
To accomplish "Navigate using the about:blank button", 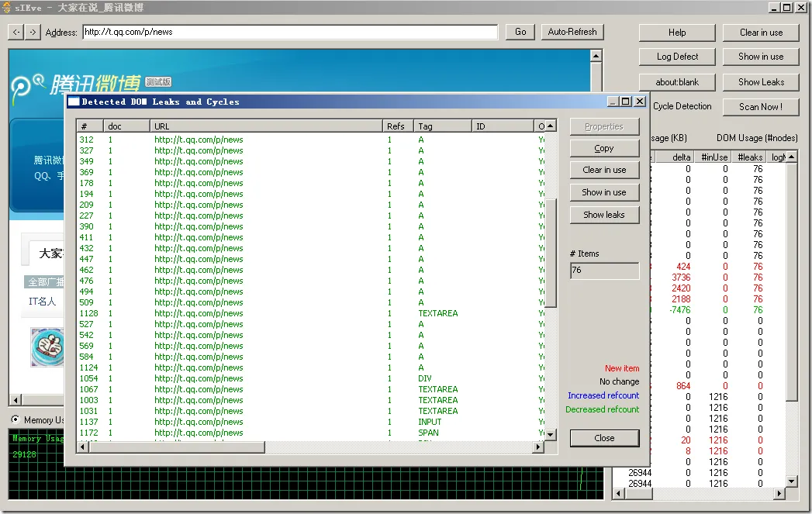I will (677, 81).
